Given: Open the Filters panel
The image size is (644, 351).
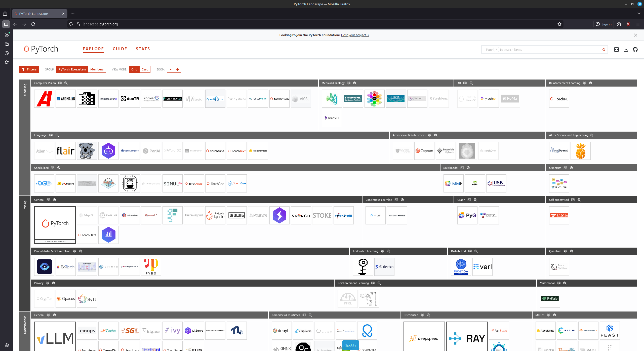Looking at the screenshot, I should tap(29, 69).
